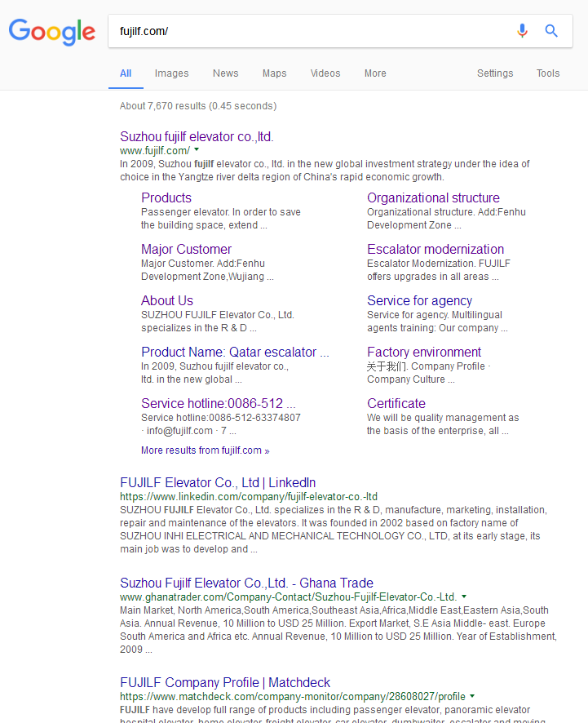Image resolution: width=588 pixels, height=723 pixels.
Task: Select the All tab
Action: (126, 73)
